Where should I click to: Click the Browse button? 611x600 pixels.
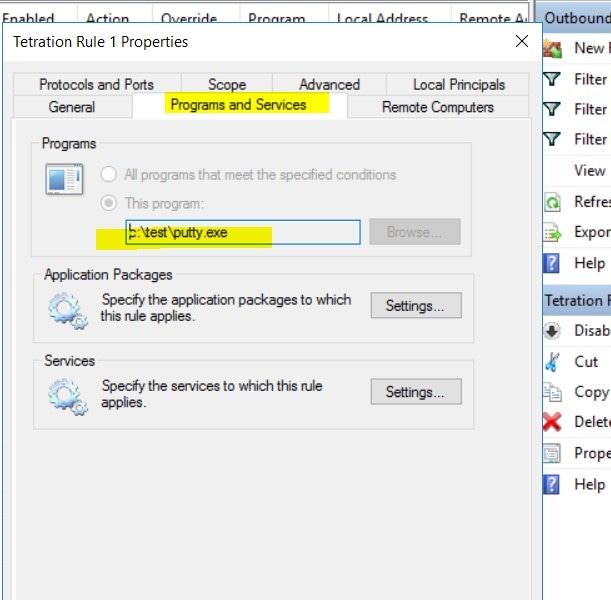click(415, 232)
